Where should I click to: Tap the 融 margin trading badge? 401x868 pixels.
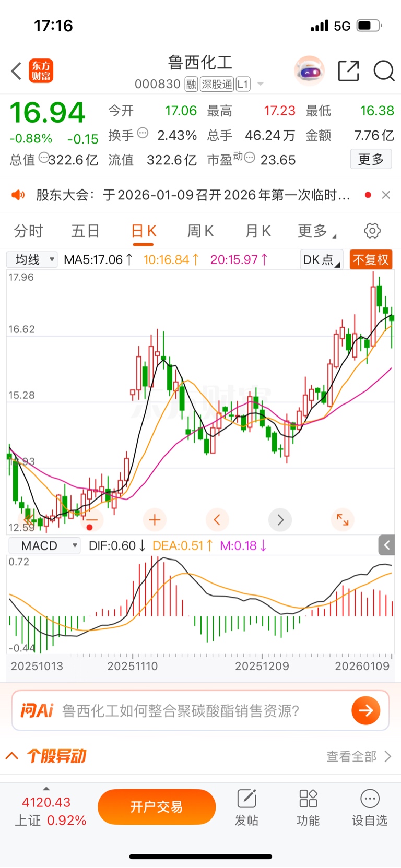tap(191, 84)
